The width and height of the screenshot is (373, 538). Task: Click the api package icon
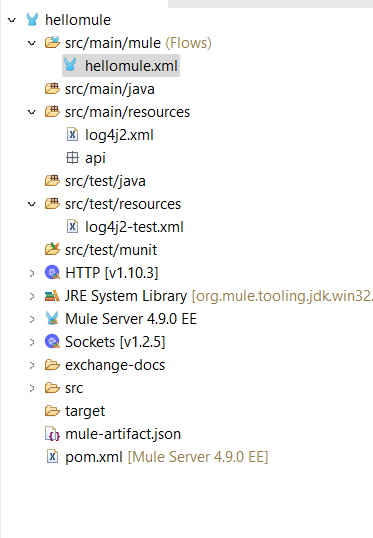point(72,158)
